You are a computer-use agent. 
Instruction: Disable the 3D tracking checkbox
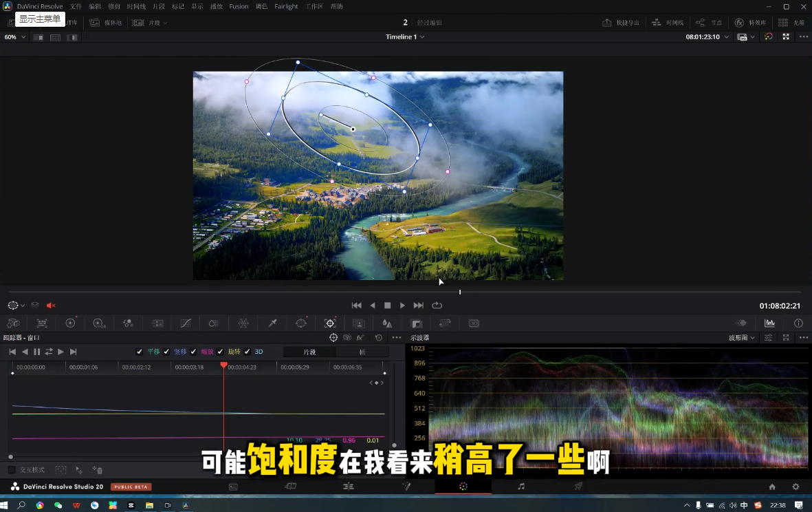click(248, 351)
